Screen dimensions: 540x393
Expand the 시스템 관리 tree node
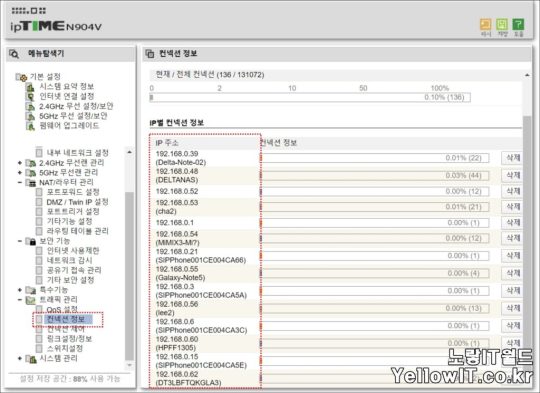[x=20, y=359]
